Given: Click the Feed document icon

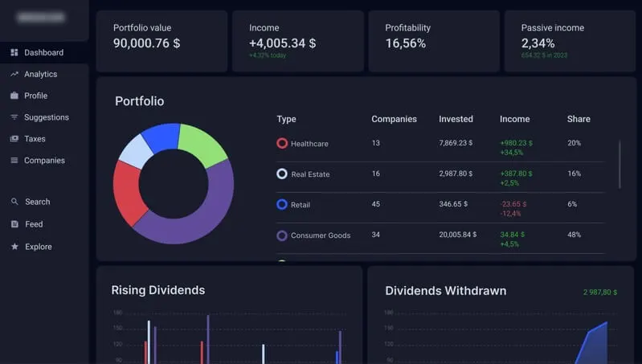Looking at the screenshot, I should point(14,224).
